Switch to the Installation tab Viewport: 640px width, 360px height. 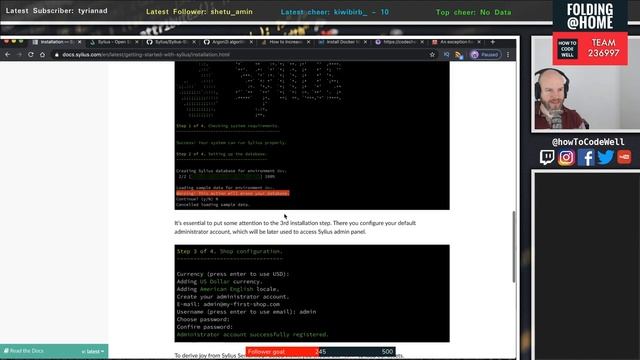tap(56, 42)
